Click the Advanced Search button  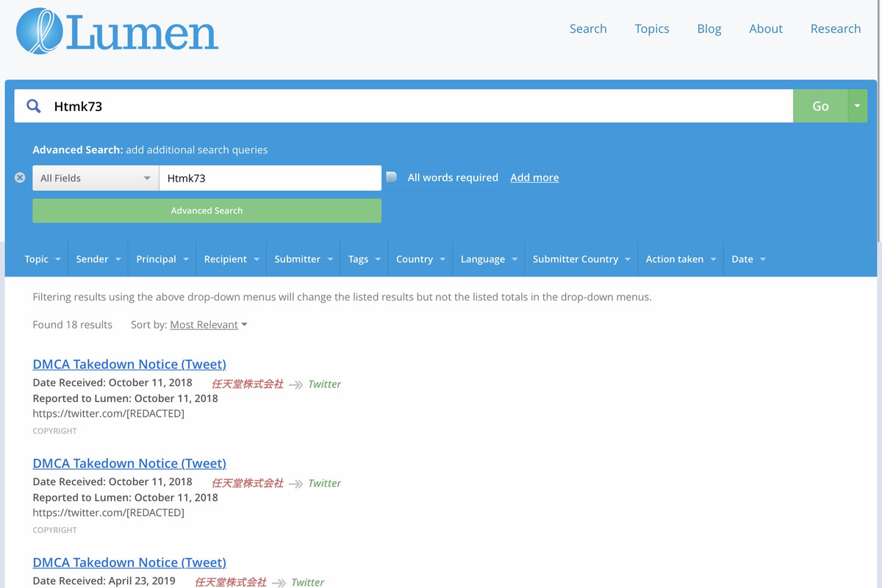point(207,210)
